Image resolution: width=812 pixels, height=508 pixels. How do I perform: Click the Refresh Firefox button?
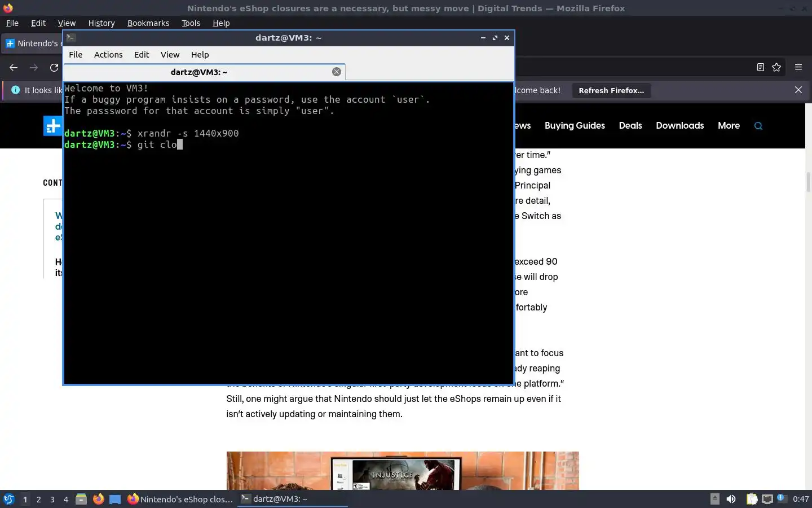pos(611,90)
